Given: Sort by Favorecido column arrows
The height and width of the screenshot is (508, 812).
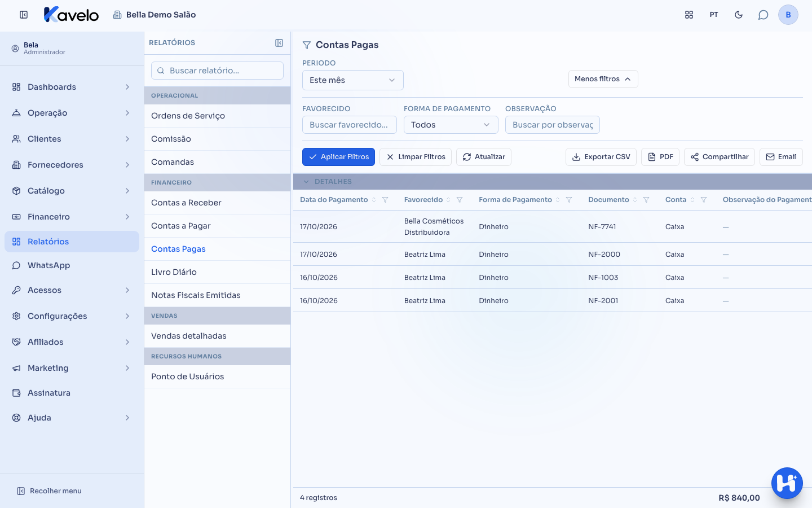Looking at the screenshot, I should point(448,200).
